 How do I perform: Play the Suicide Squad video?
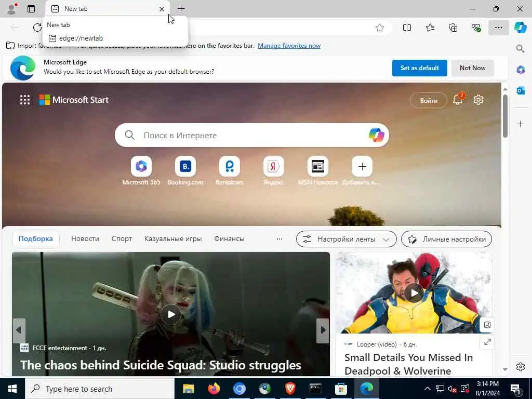[x=170, y=314]
